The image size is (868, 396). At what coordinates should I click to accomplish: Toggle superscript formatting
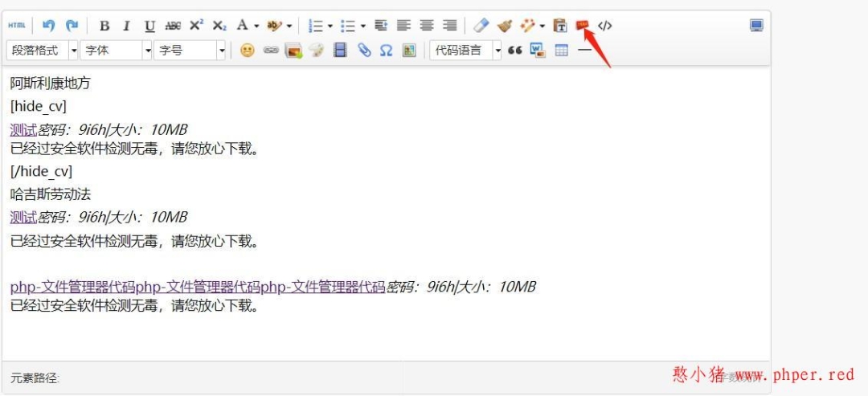197,26
